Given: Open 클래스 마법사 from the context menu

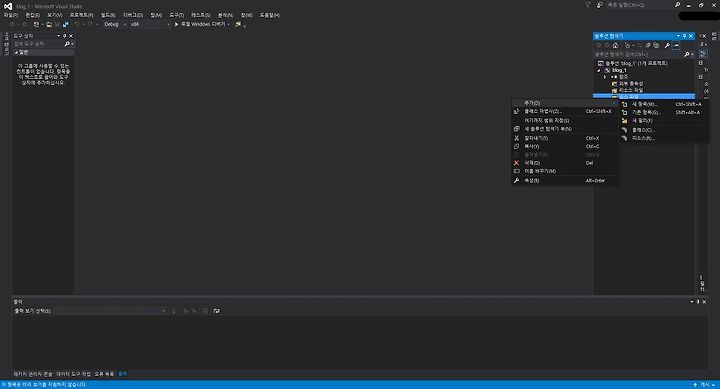Looking at the screenshot, I should [x=565, y=112].
